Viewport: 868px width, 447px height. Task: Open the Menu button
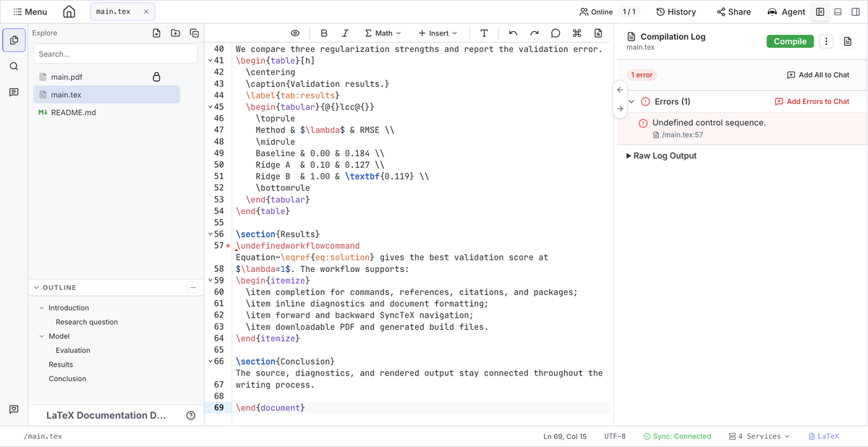(x=30, y=12)
